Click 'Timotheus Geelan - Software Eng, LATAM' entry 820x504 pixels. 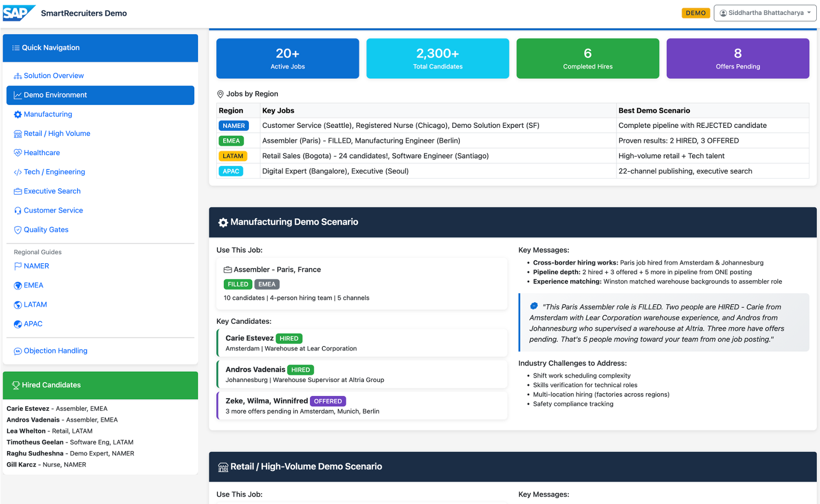pyautogui.click(x=70, y=442)
